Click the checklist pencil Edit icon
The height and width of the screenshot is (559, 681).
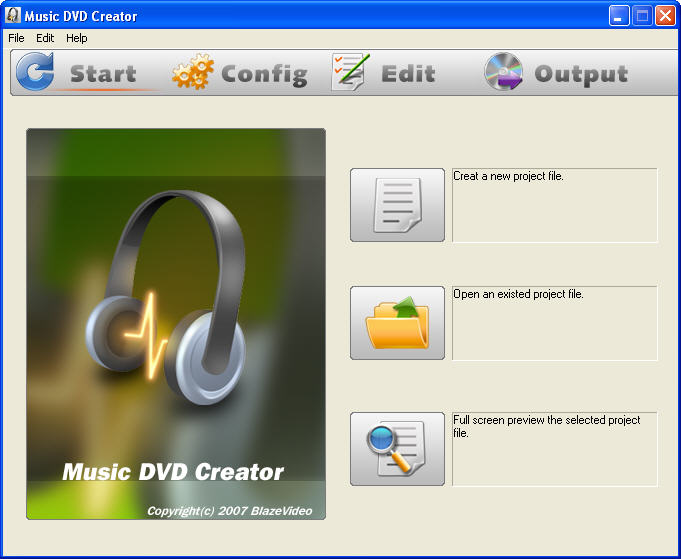(350, 72)
